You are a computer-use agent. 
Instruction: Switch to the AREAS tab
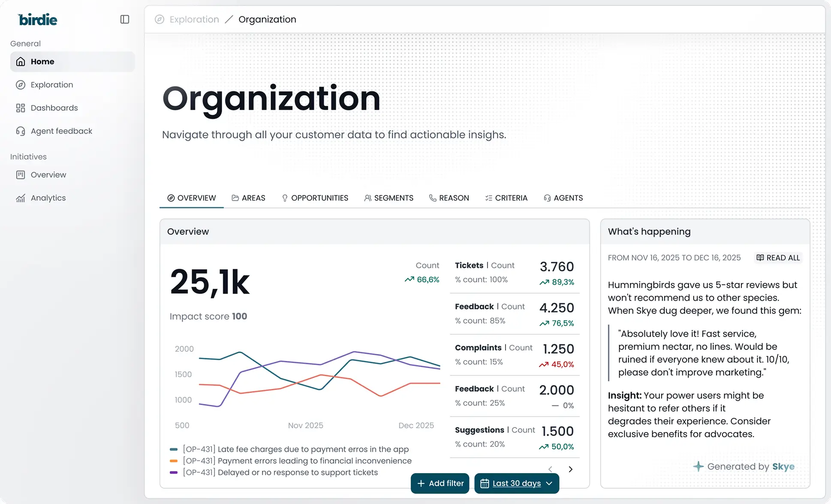pos(248,198)
